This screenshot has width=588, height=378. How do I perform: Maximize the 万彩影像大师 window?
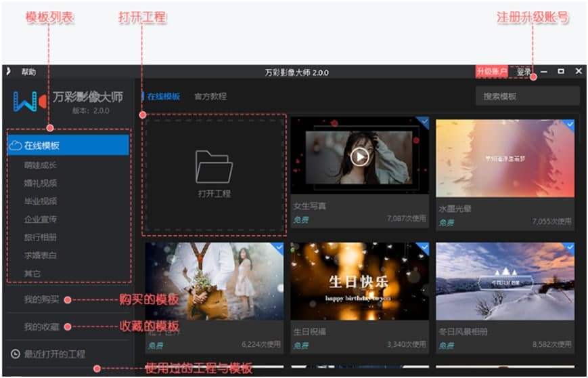coord(561,71)
